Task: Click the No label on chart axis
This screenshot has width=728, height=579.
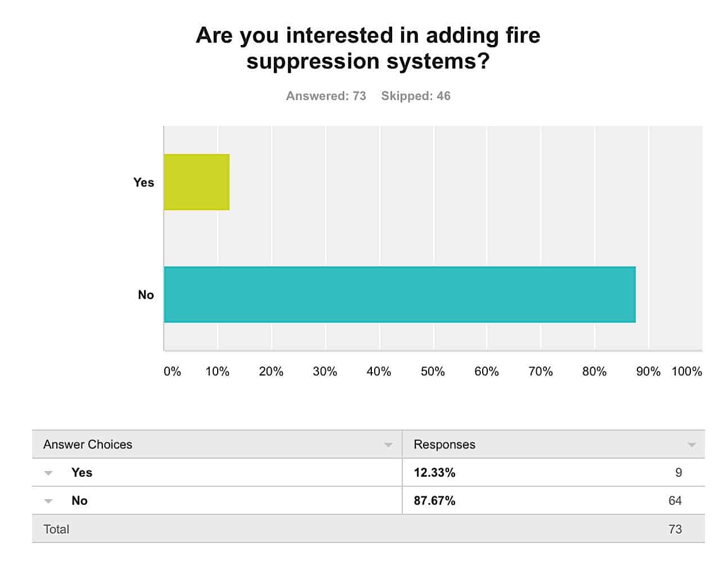Action: pos(146,295)
